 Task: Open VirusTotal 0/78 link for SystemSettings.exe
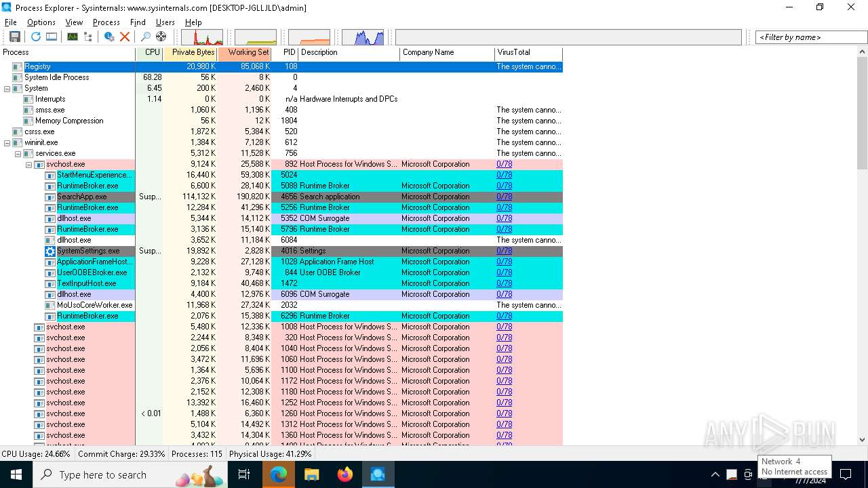(504, 251)
